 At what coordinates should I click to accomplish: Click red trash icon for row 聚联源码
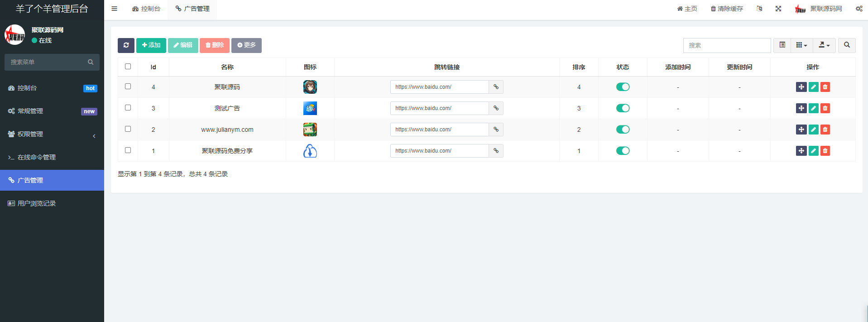point(825,87)
